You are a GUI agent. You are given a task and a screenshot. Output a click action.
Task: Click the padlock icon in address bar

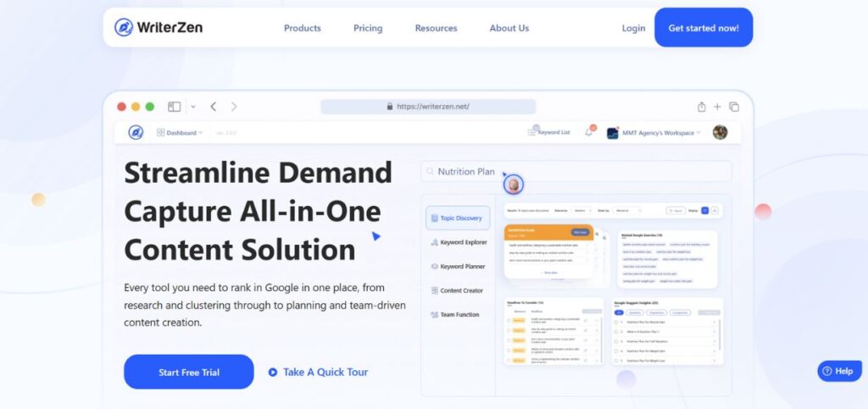[390, 107]
